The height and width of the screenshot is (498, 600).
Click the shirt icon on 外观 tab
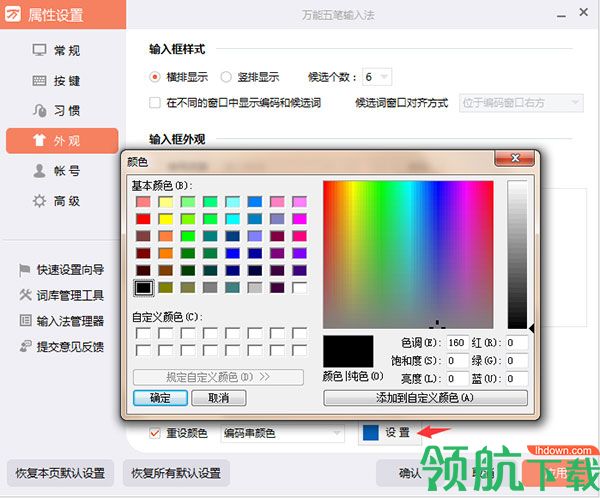click(39, 140)
